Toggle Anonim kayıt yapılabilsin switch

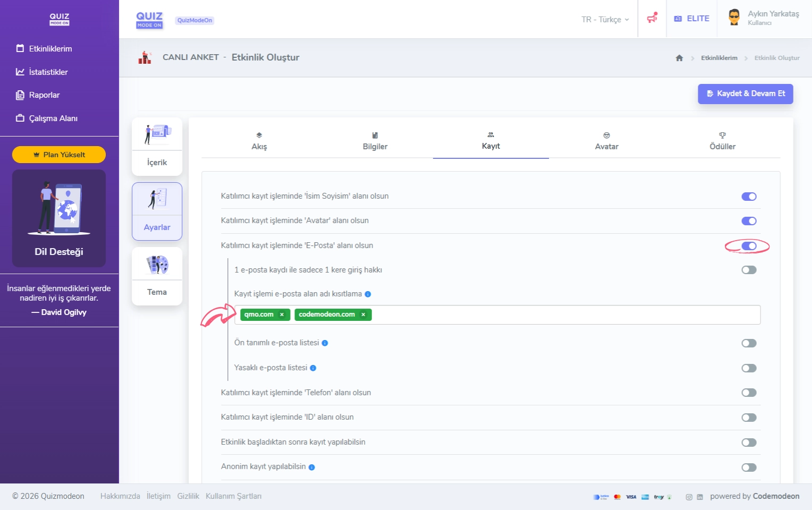pyautogui.click(x=749, y=467)
